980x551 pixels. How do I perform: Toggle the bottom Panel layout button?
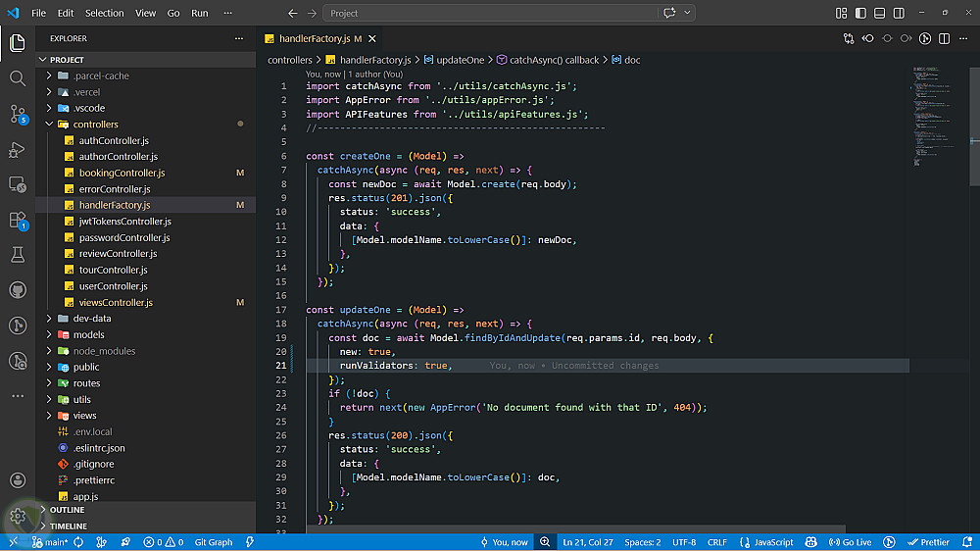[x=879, y=14]
